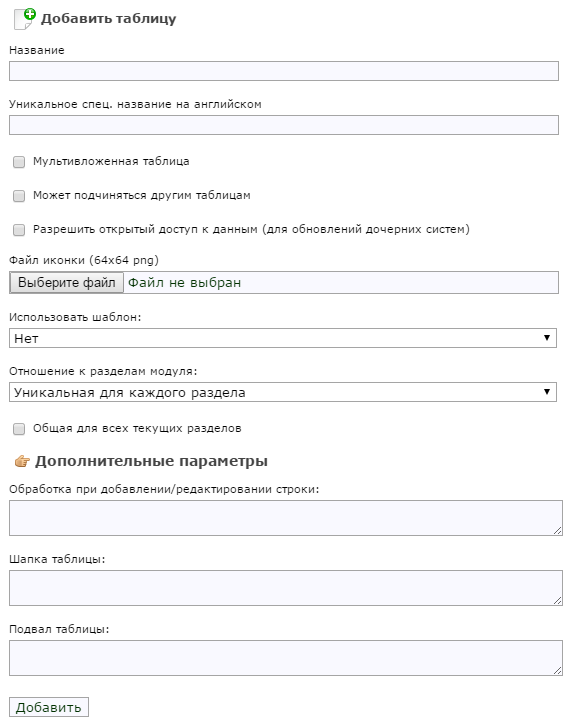Click Уникальное спец. название на английском field

pos(284,125)
